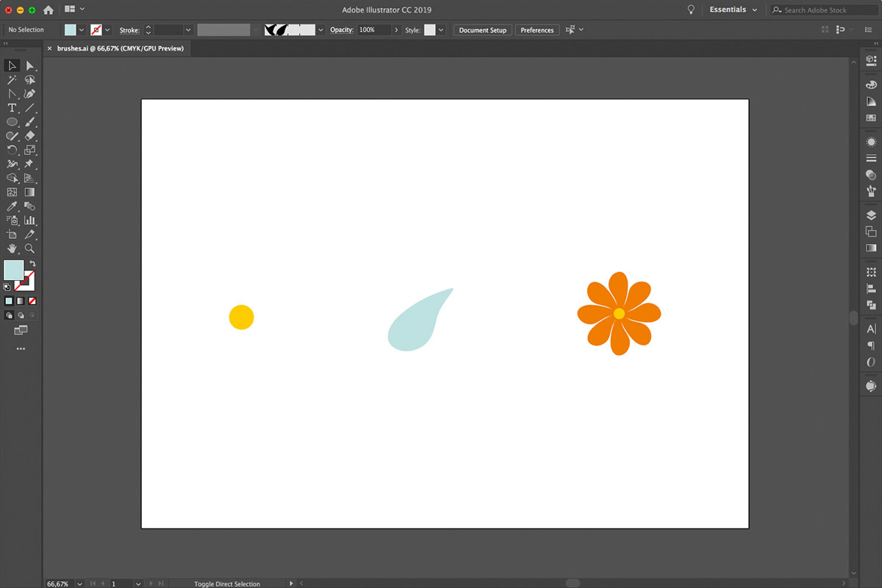882x588 pixels.
Task: Reset to default fill and stroke
Action: [x=7, y=287]
